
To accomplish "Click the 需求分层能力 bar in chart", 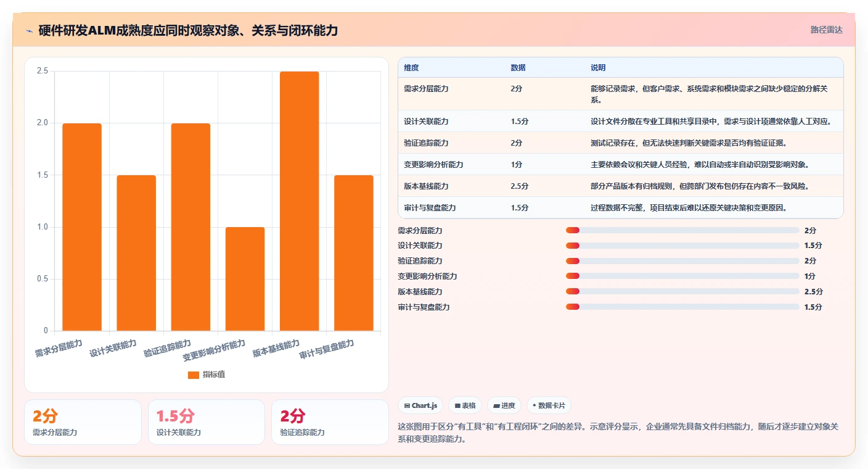I will point(82,227).
